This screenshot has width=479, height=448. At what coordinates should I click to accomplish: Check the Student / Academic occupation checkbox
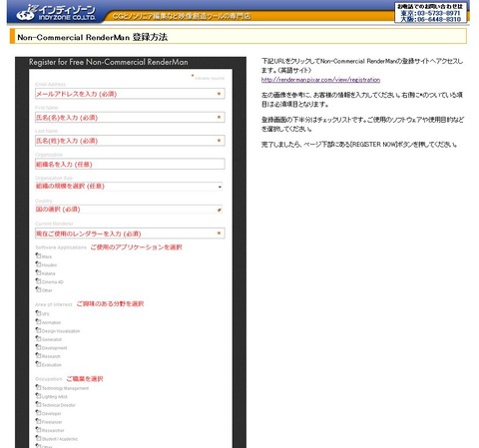click(38, 438)
